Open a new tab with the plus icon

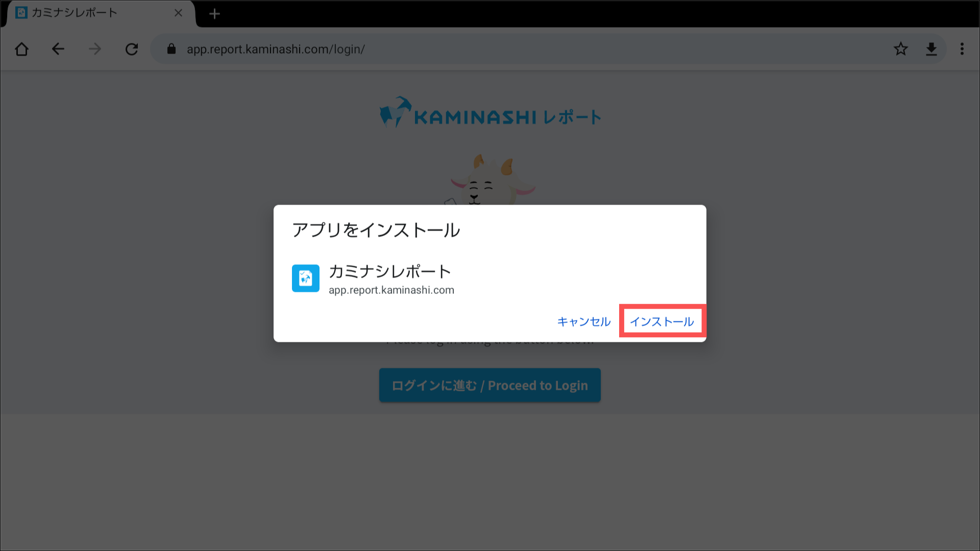214,14
